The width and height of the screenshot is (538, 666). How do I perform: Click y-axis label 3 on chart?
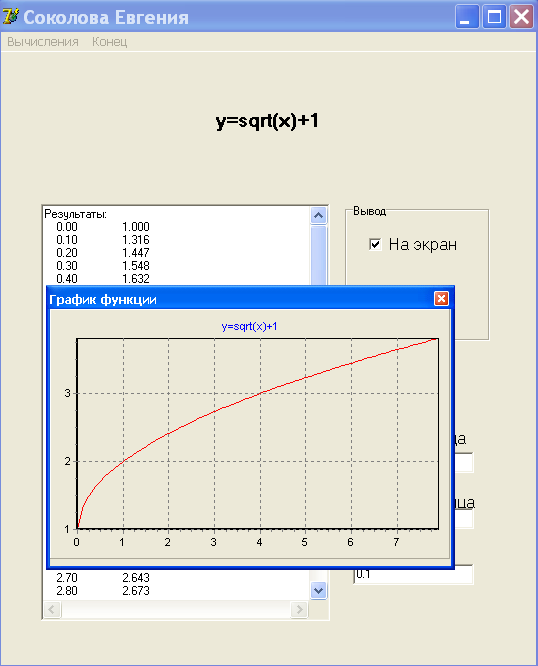click(68, 393)
